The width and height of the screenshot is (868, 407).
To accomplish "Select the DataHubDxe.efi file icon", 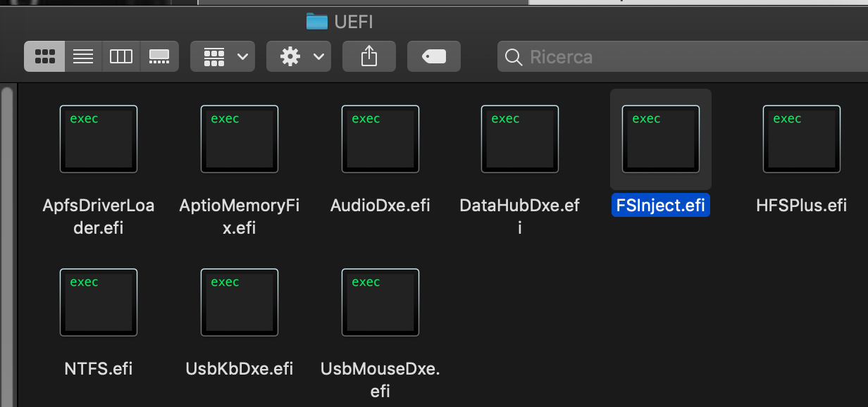I will pyautogui.click(x=520, y=139).
